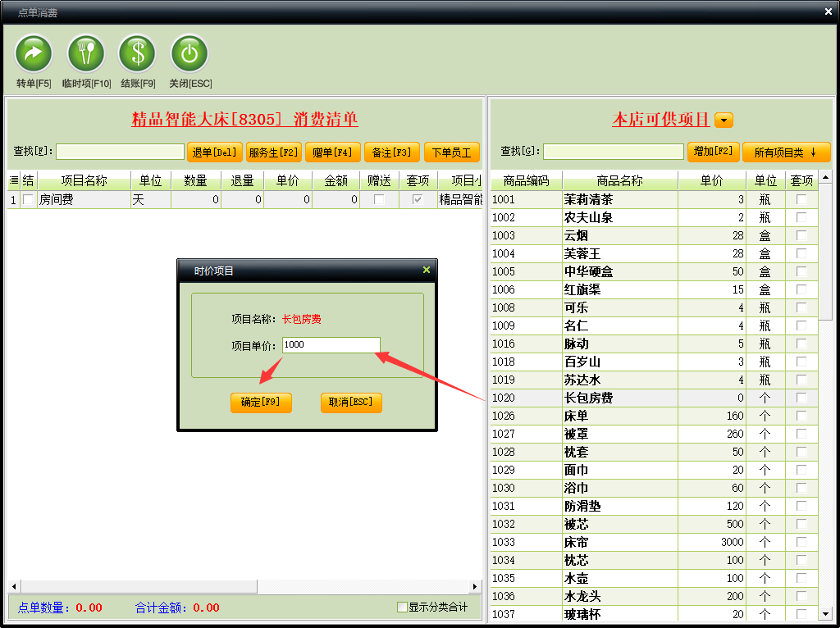Toggle 套项 checkbox for 中华硬盒
The image size is (840, 628).
tap(801, 271)
